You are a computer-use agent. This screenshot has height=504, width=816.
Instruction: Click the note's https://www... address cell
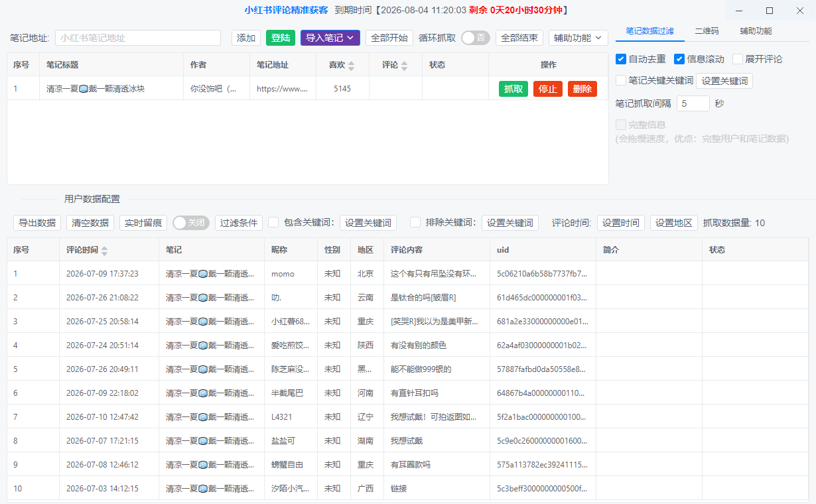[283, 88]
